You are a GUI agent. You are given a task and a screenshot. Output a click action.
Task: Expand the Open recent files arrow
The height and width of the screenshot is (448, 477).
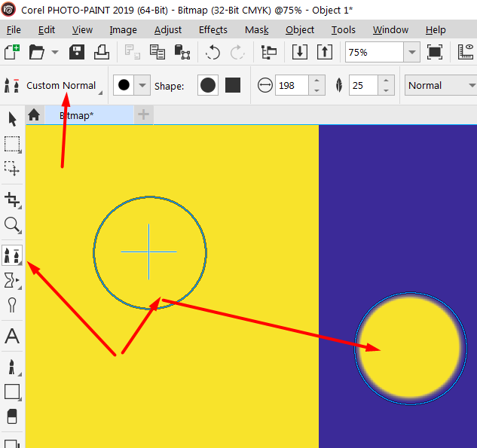point(55,52)
